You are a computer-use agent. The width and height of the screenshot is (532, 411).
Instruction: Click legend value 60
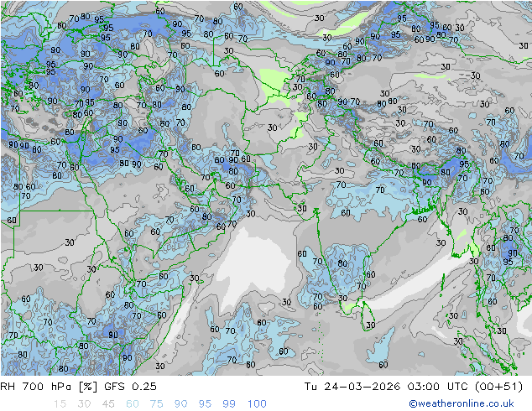(133, 403)
